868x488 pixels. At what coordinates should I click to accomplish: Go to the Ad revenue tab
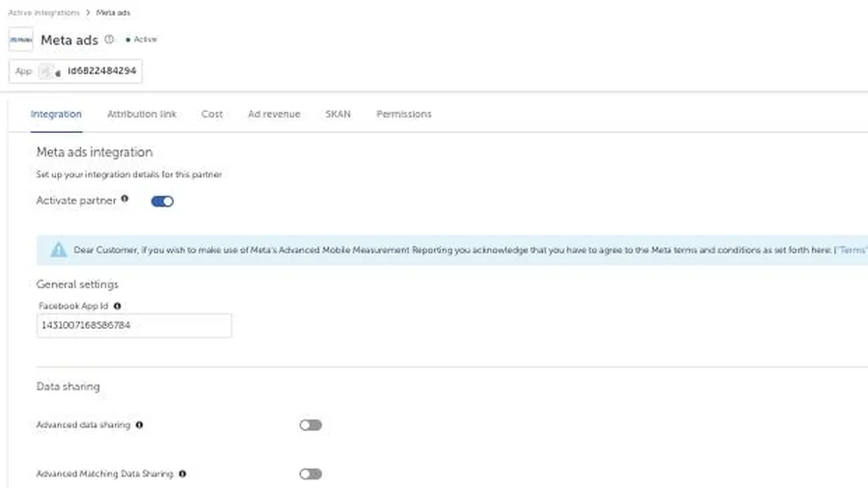274,114
